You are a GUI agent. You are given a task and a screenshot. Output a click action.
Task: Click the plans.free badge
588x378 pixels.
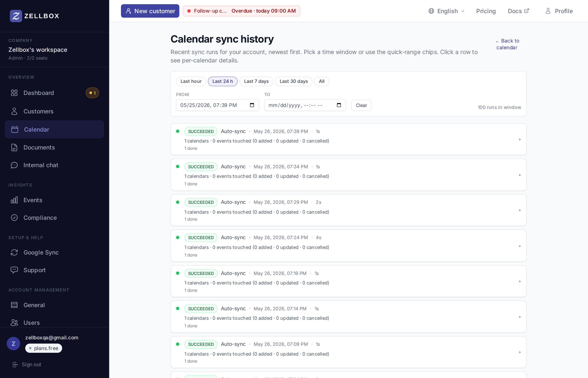coord(44,348)
